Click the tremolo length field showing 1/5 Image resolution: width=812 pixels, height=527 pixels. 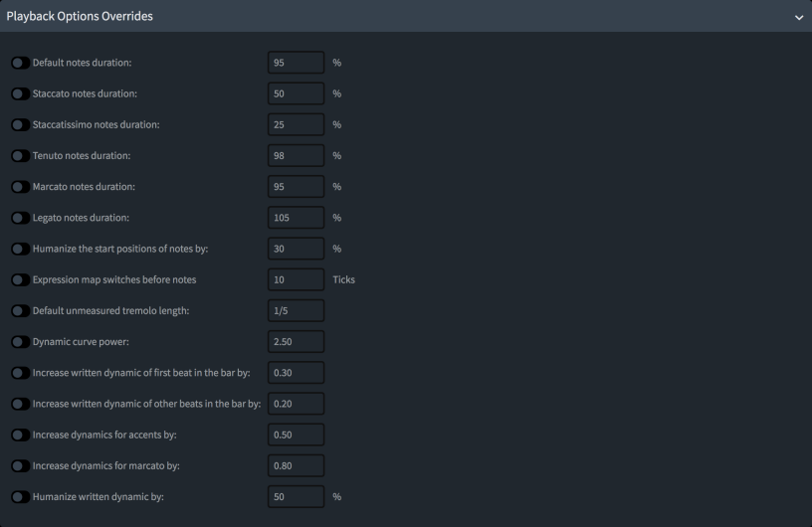296,311
